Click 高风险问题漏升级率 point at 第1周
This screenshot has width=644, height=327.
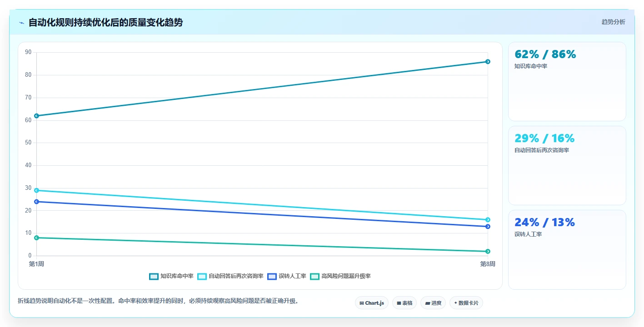click(x=36, y=238)
